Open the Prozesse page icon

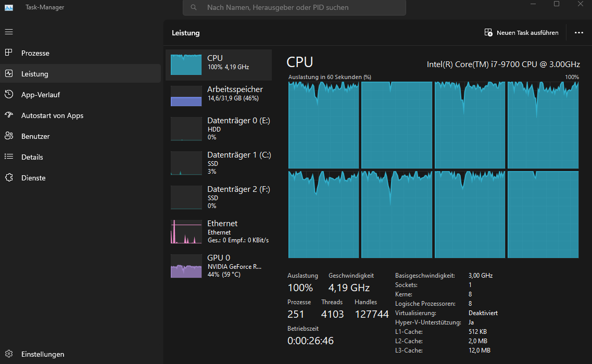click(x=8, y=53)
